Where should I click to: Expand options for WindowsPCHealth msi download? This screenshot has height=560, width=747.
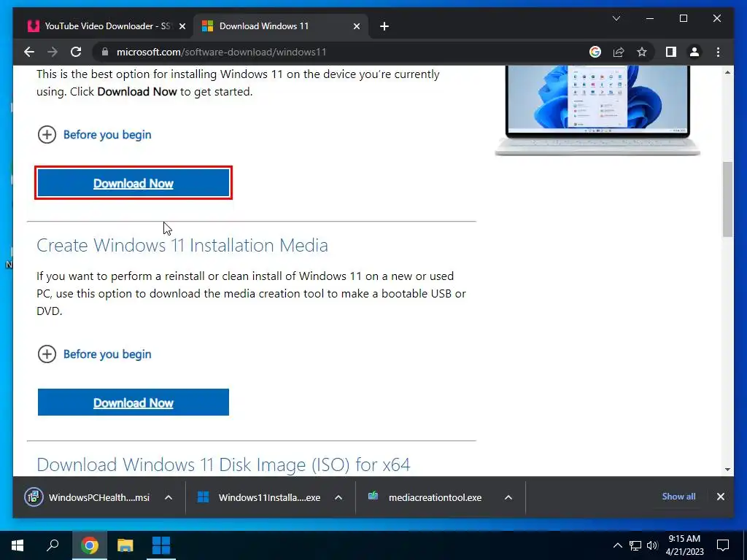coord(169,497)
